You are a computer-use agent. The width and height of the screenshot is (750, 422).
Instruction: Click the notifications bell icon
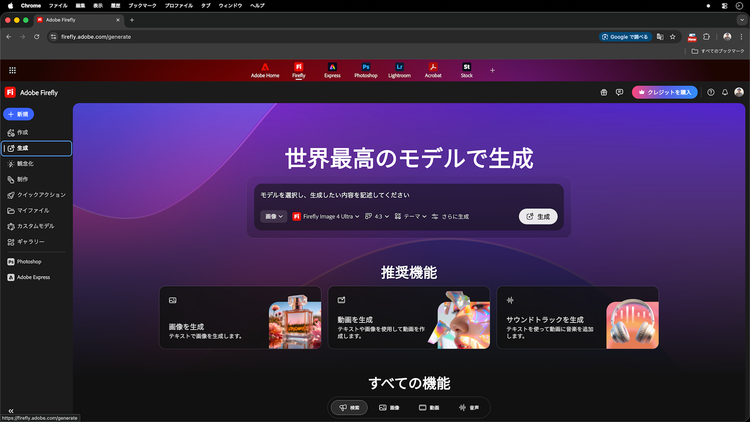coord(725,92)
